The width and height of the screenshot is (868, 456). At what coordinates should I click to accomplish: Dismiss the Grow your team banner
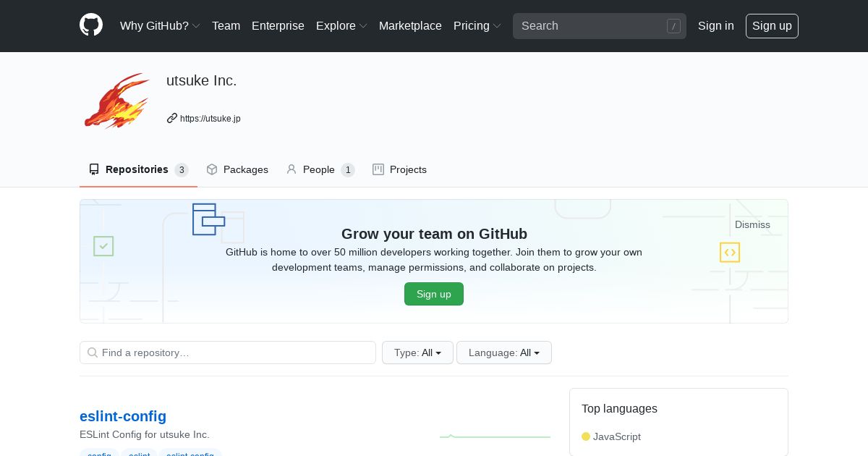point(752,224)
